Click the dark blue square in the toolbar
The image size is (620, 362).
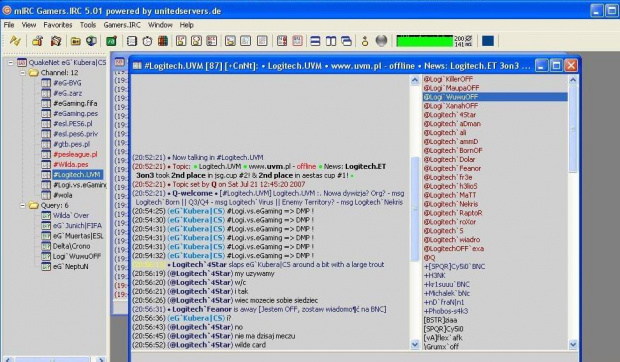[x=488, y=41]
